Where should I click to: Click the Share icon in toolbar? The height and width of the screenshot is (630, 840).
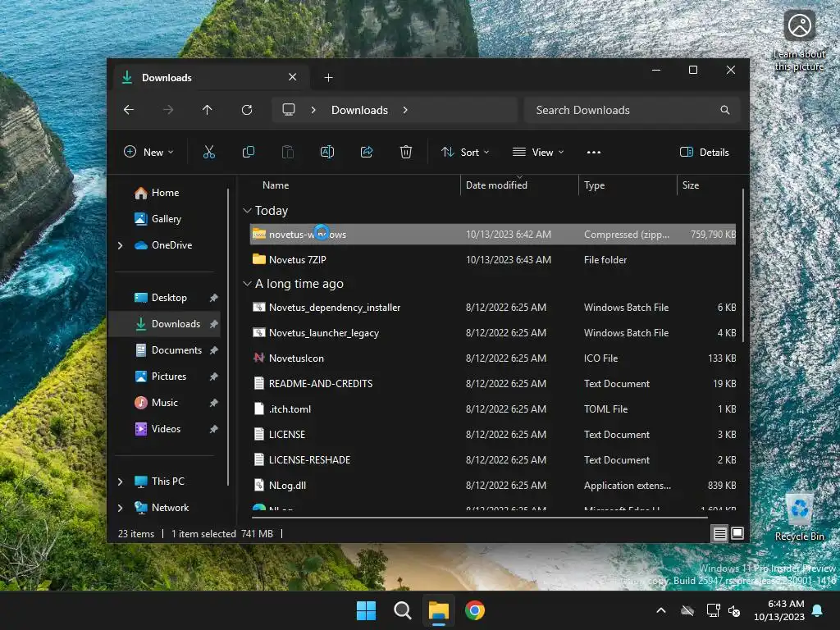click(367, 152)
